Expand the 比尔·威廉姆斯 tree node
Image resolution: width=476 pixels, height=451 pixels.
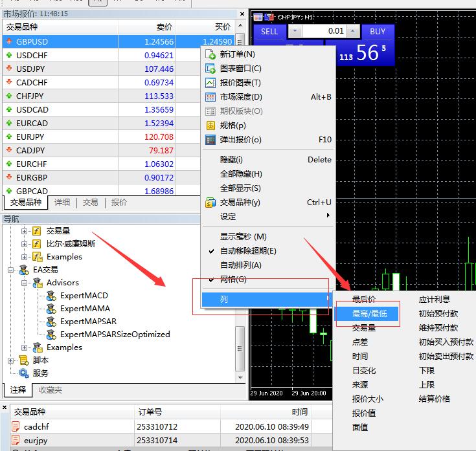pos(24,244)
